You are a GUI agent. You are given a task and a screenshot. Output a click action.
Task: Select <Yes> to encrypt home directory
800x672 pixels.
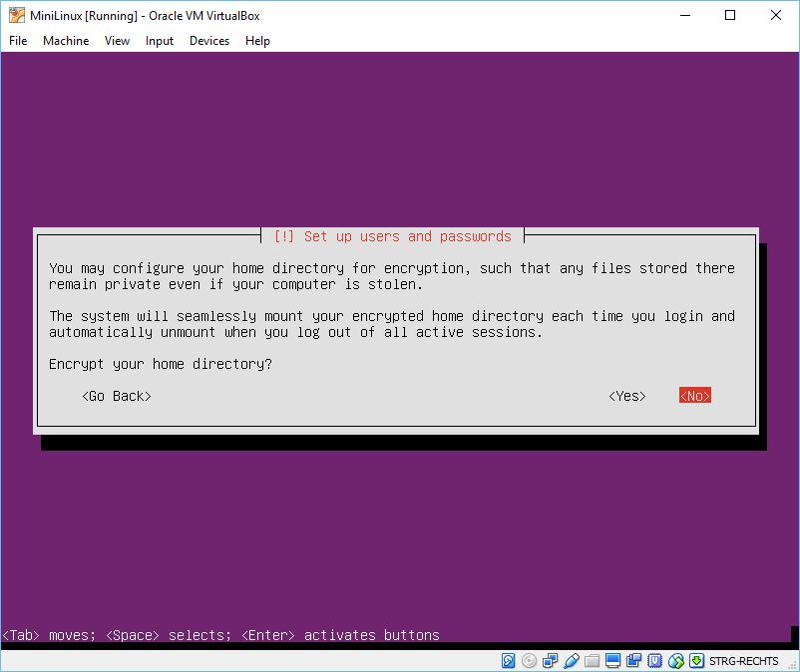[627, 396]
